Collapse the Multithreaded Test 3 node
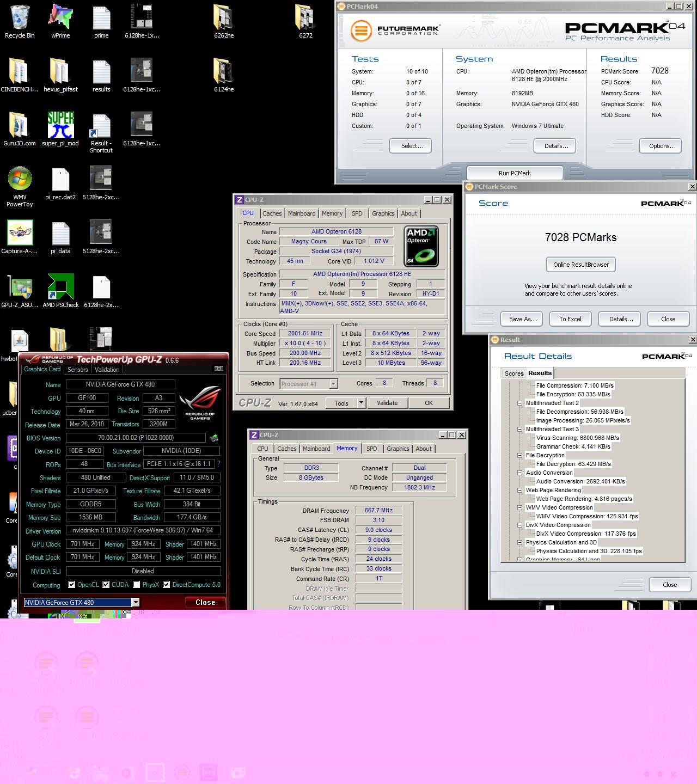This screenshot has width=697, height=784. (520, 429)
